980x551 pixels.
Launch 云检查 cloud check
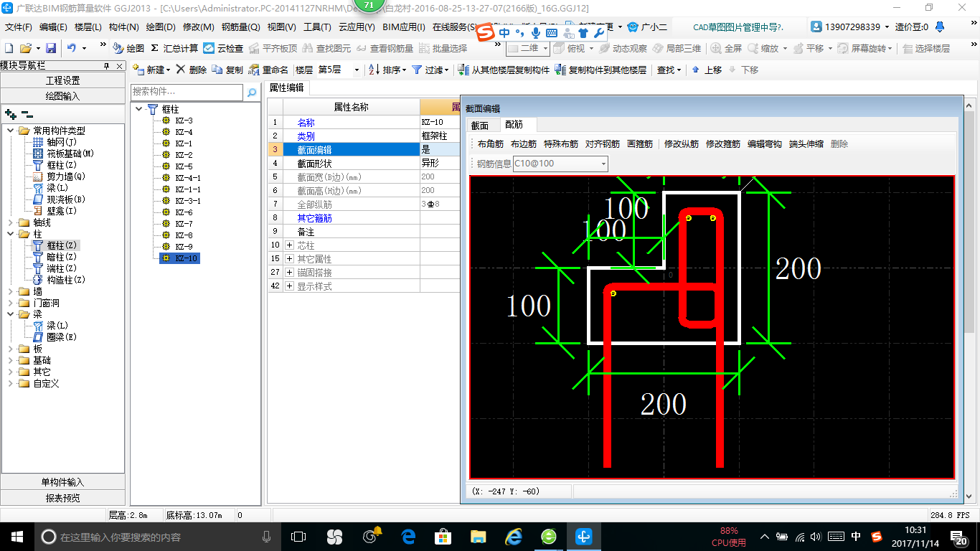coord(223,48)
